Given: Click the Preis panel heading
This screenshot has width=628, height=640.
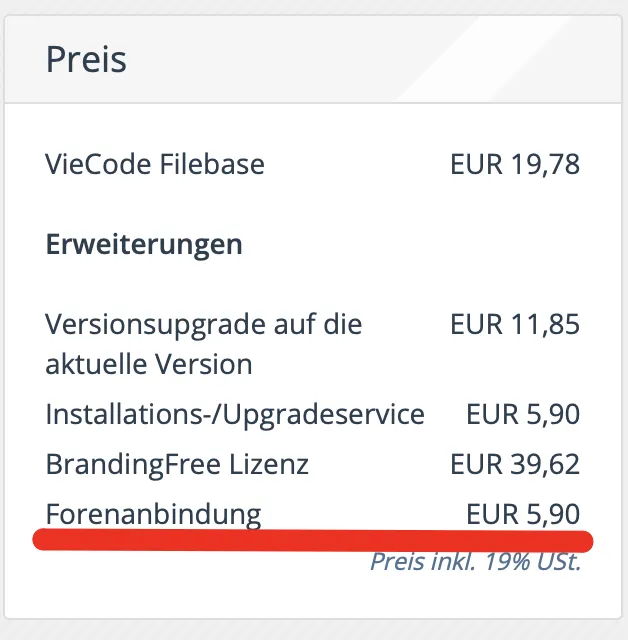Looking at the screenshot, I should [x=86, y=60].
